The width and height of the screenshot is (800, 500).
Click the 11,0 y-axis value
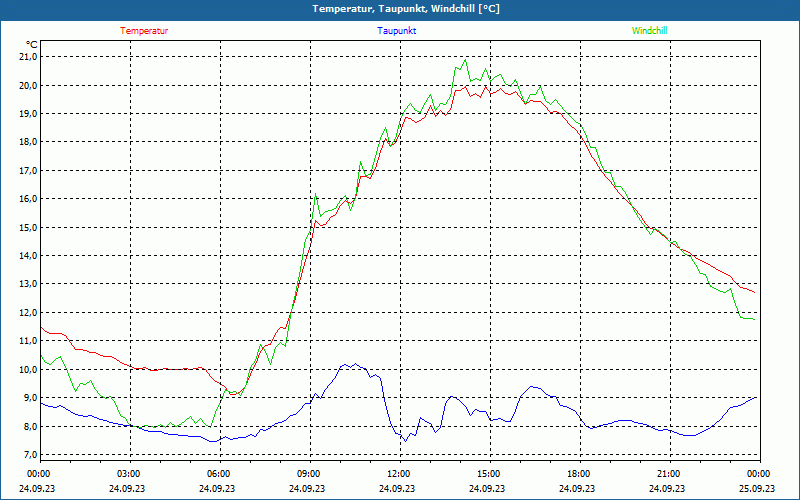(28, 340)
